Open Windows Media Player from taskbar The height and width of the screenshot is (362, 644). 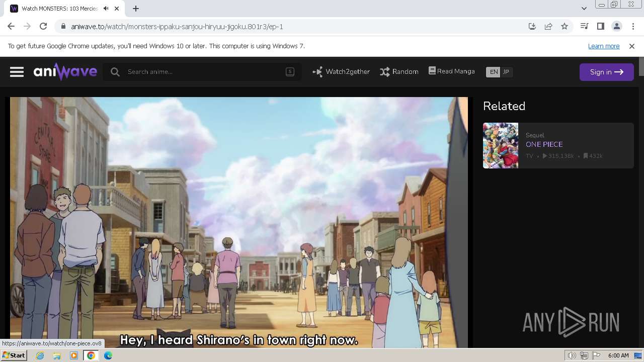(74, 355)
